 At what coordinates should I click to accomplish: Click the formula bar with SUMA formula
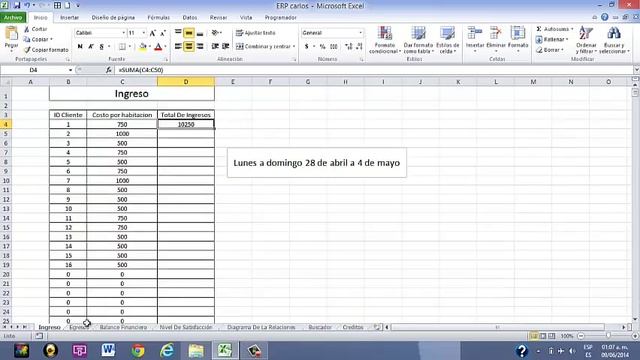coord(373,70)
